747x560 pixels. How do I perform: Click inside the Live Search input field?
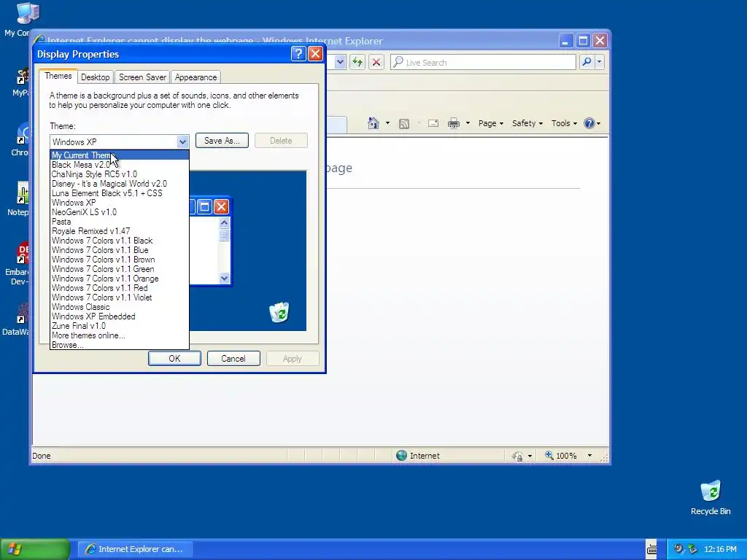(483, 62)
